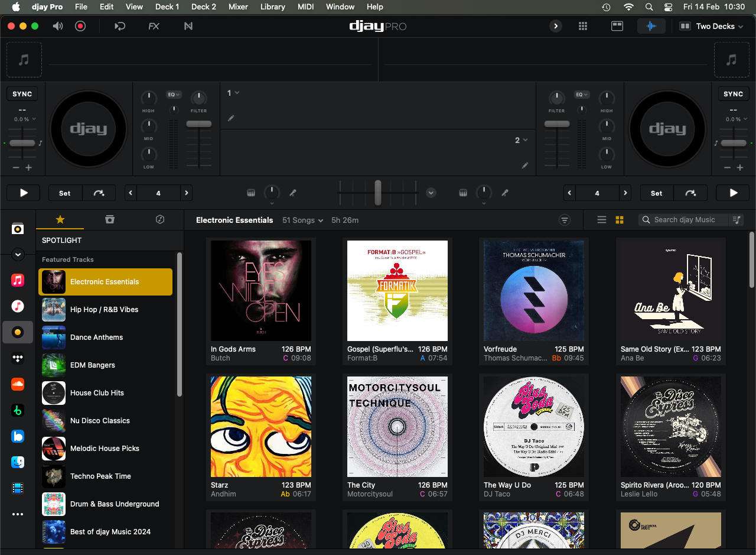The width and height of the screenshot is (756, 555).
Task: Expand the deck 2 track chevron
Action: [525, 140]
